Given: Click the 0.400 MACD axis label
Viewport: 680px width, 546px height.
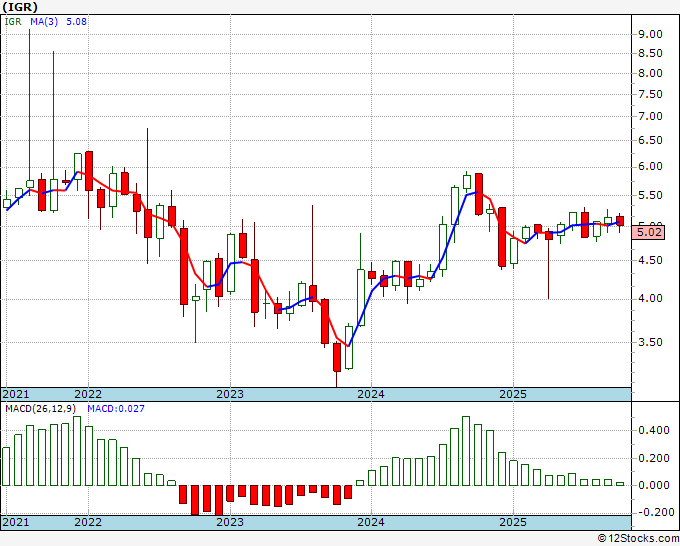Looking at the screenshot, I should pyautogui.click(x=654, y=430).
